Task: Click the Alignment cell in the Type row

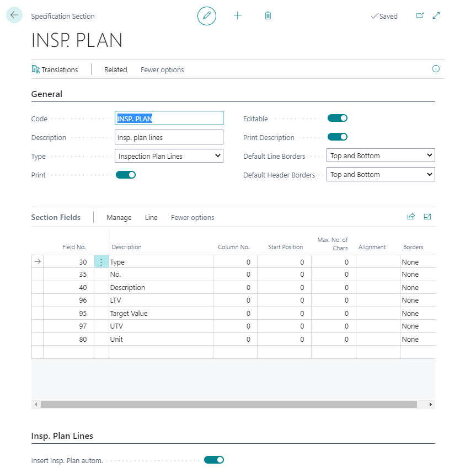Action: click(x=378, y=262)
